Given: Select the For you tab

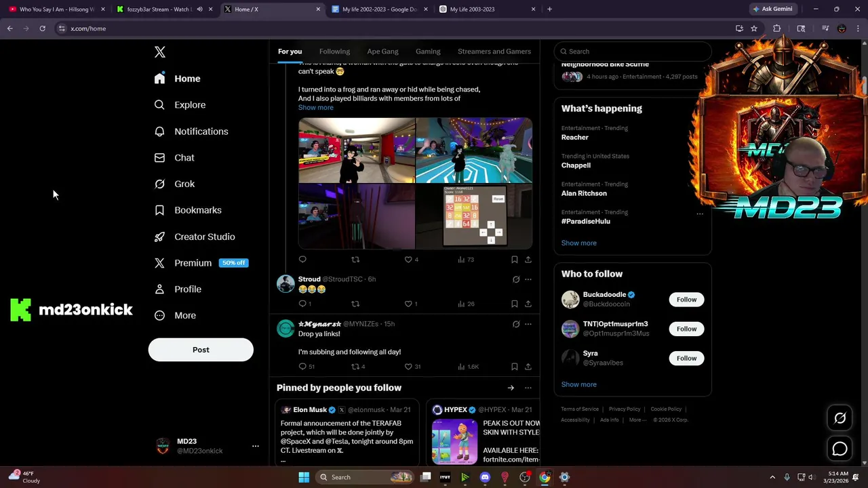Looking at the screenshot, I should pyautogui.click(x=290, y=52).
